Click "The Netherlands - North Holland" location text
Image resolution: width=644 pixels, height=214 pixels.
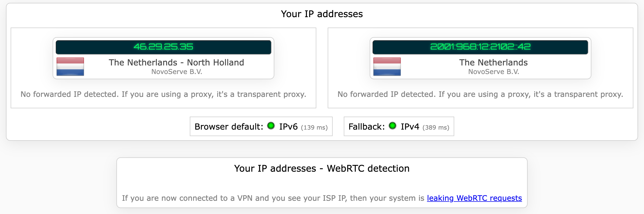point(176,63)
